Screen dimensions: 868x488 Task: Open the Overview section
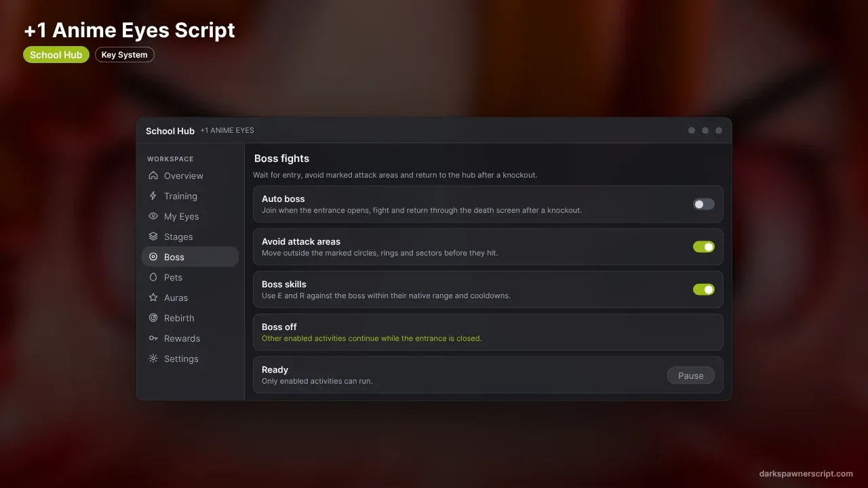[190, 176]
